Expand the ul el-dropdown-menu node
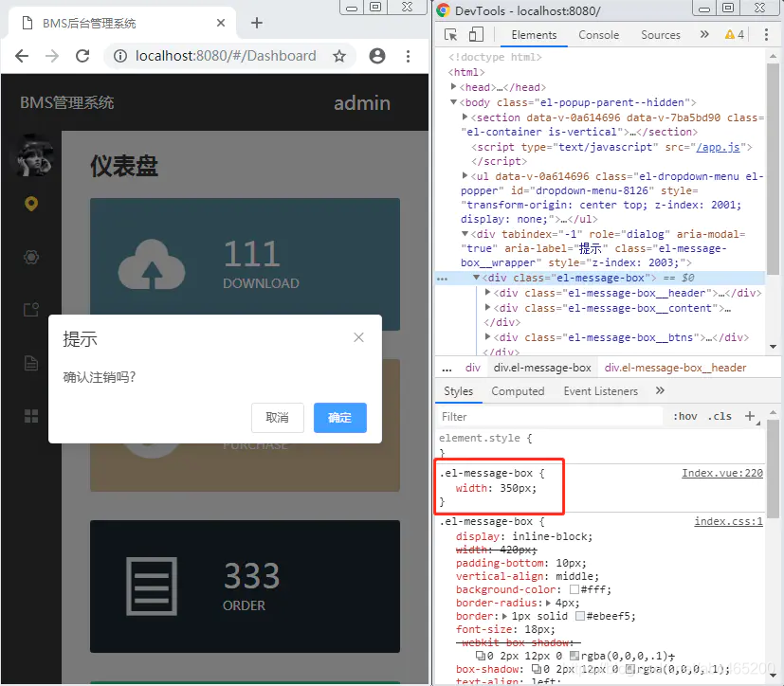The width and height of the screenshot is (784, 686). click(465, 176)
